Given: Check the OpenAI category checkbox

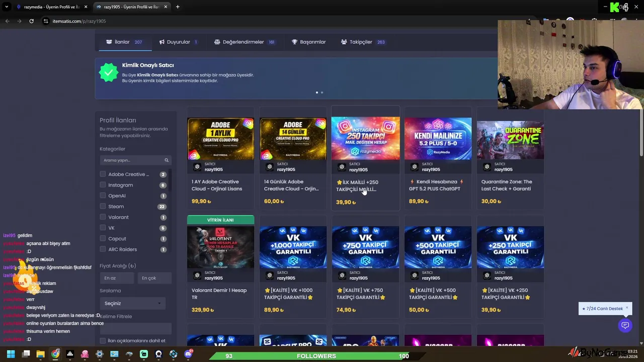Looking at the screenshot, I should [x=103, y=196].
